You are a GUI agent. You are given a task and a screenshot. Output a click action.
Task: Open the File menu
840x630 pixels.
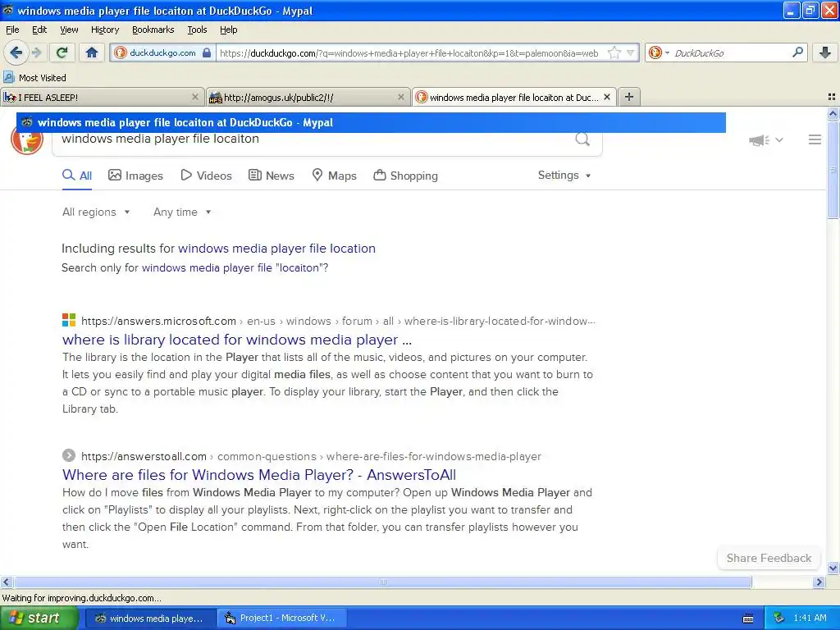click(x=12, y=30)
